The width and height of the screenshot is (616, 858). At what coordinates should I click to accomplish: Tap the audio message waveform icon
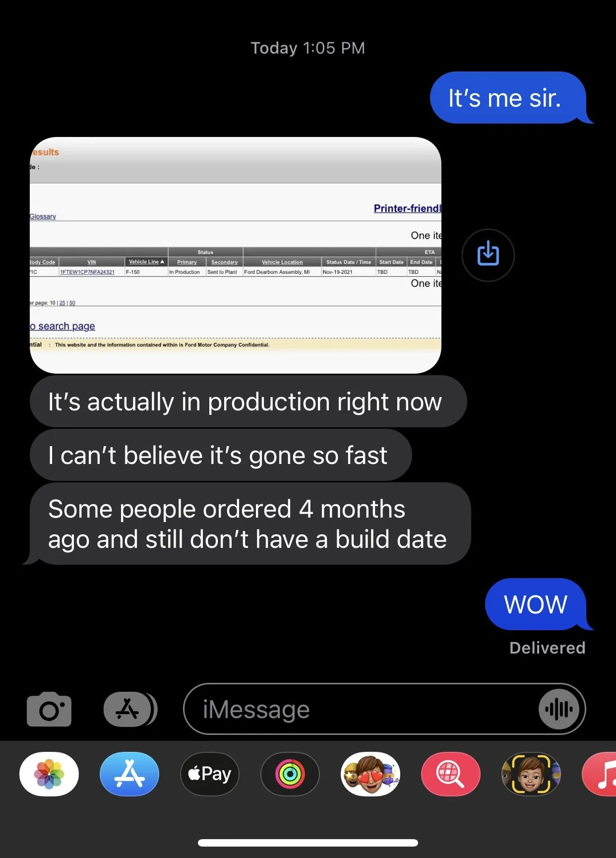[x=559, y=709]
